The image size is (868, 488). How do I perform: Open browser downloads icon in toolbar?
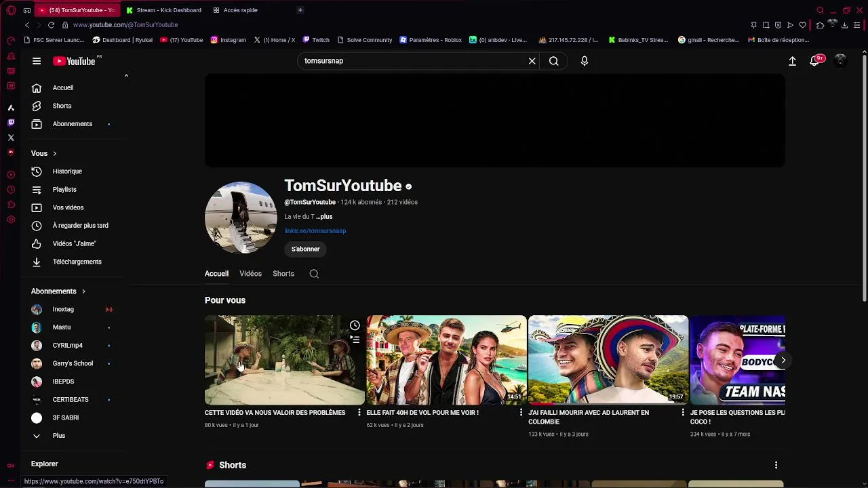(845, 25)
